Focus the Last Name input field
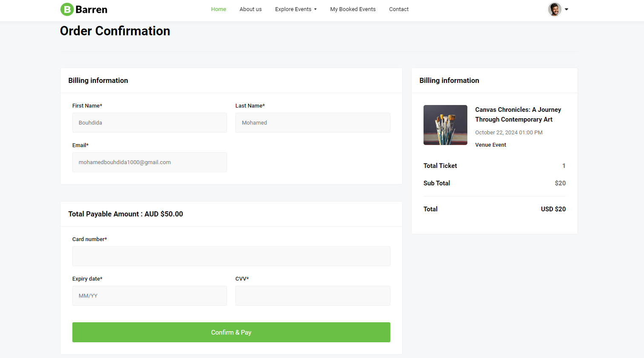The image size is (644, 358). pyautogui.click(x=312, y=122)
